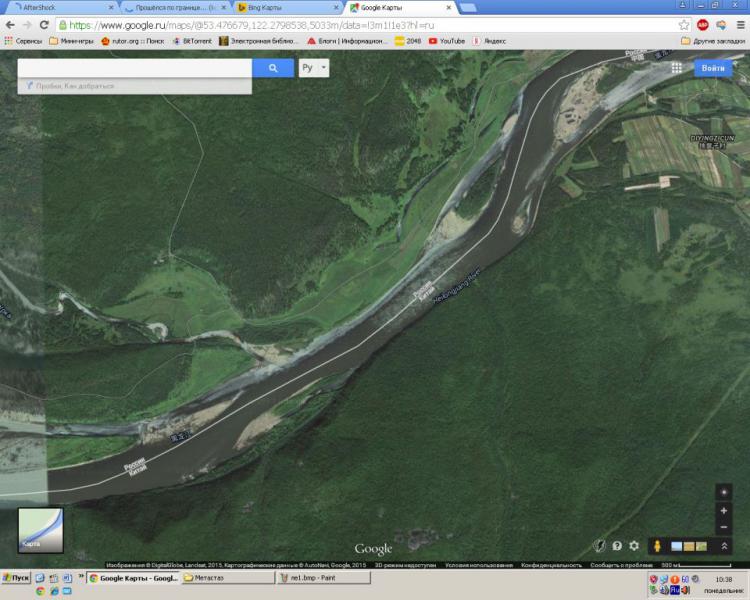Image resolution: width=750 pixels, height=600 pixels.
Task: Click the Войти sign-in button
Action: pos(714,68)
